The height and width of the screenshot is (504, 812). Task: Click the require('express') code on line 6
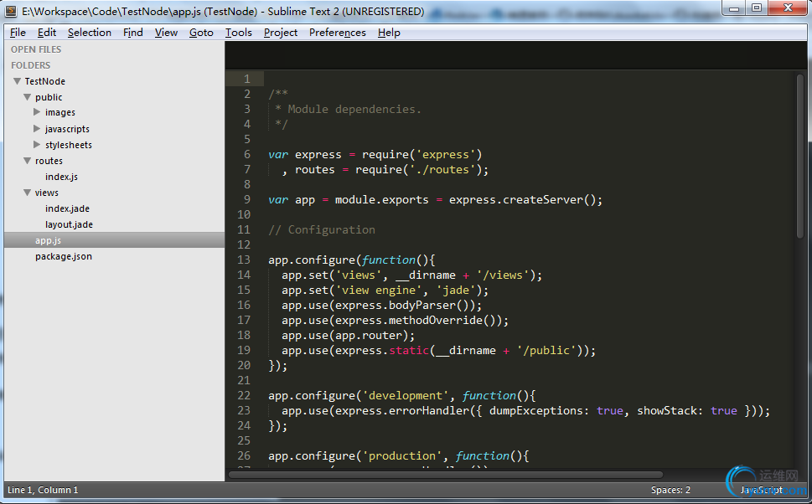tap(422, 155)
